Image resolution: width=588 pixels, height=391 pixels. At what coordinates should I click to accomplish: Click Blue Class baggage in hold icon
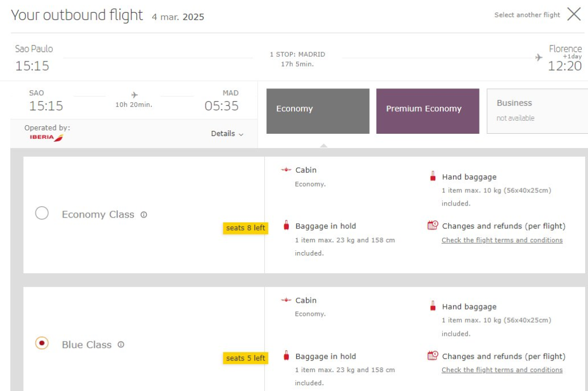point(286,356)
